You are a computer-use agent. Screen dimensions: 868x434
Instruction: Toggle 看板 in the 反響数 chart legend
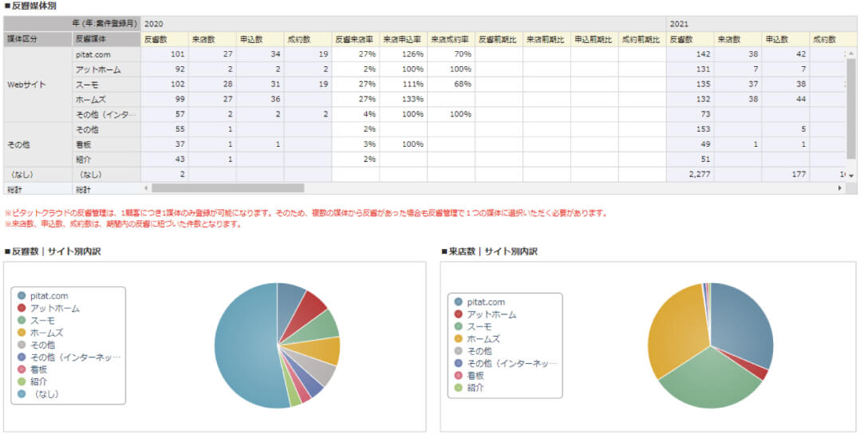[x=32, y=369]
